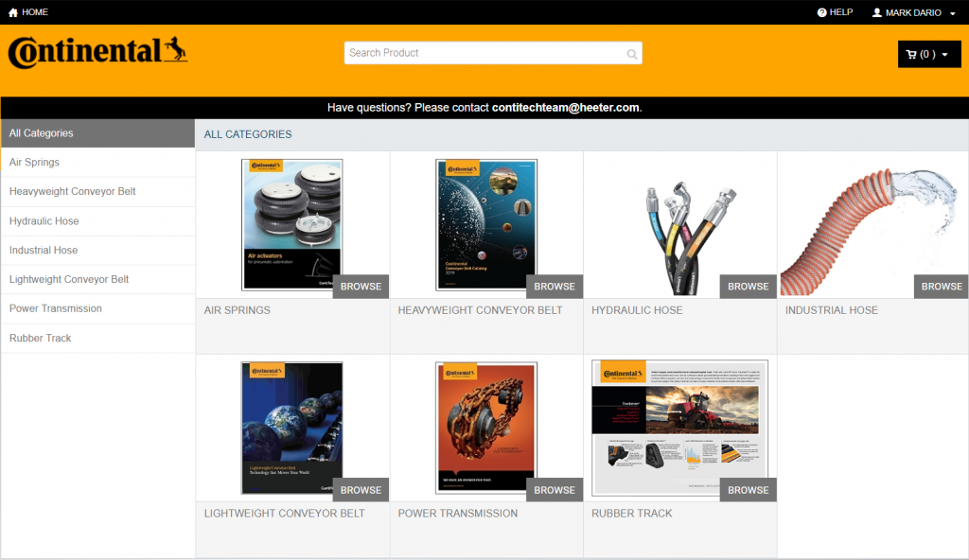Screen dimensions: 969x560
Task: Select All Categories in sidebar
Action: tap(97, 133)
